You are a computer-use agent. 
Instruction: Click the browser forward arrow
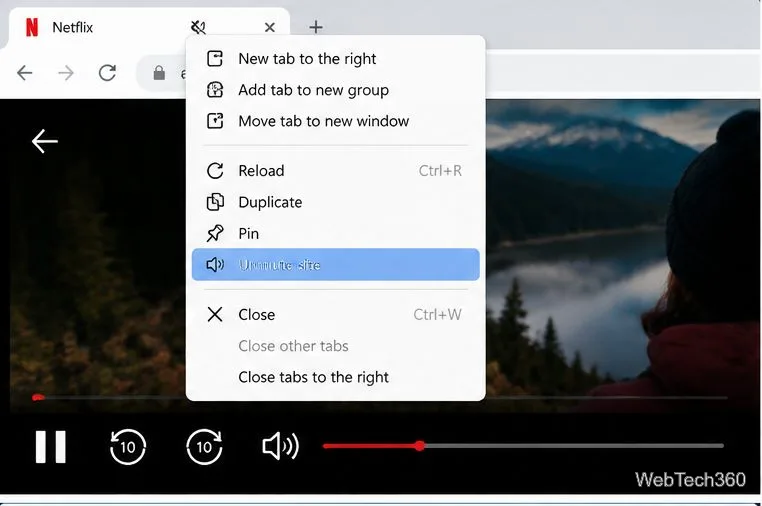[x=66, y=73]
